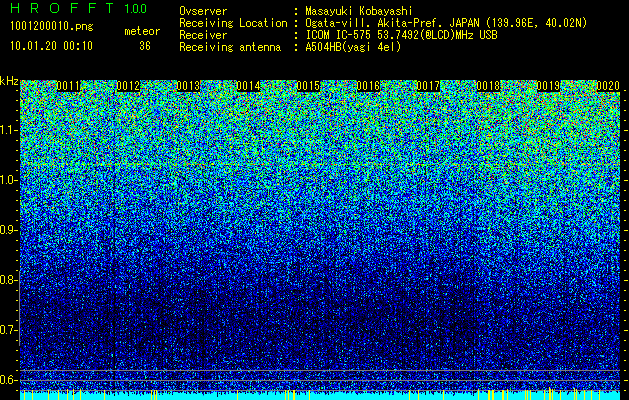Click the 0019 time marker
Image resolution: width=629 pixels, height=400 pixels.
tap(548, 86)
